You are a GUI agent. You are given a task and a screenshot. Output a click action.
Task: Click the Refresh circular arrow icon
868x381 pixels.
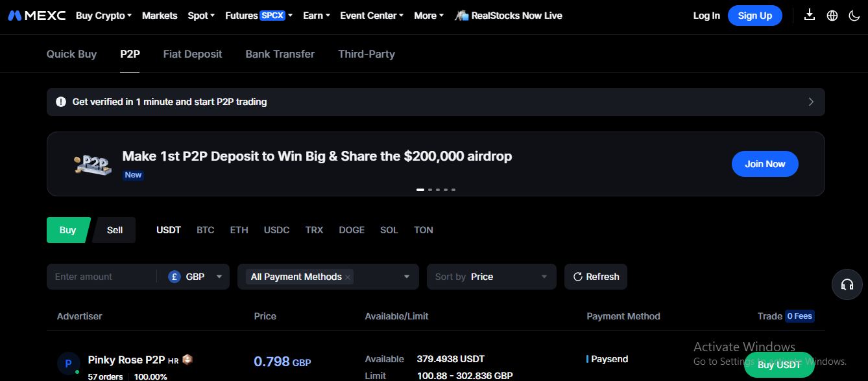(577, 277)
